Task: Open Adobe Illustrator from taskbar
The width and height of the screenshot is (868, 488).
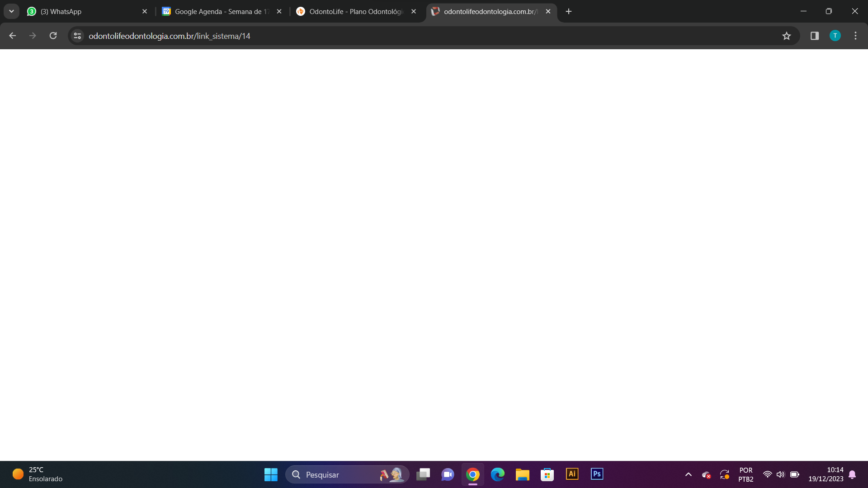Action: [x=572, y=474]
